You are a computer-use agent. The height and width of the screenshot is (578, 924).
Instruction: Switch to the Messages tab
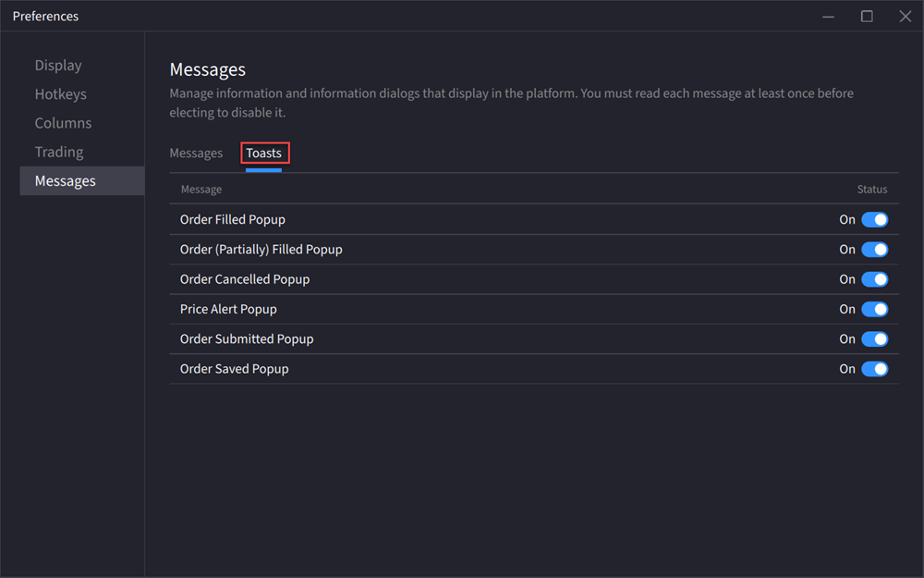tap(196, 154)
